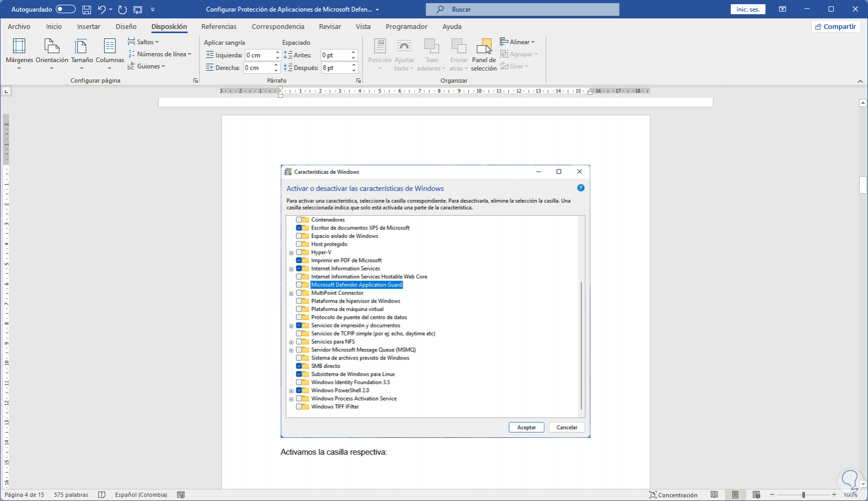Switch to Concentración mode

[673, 495]
